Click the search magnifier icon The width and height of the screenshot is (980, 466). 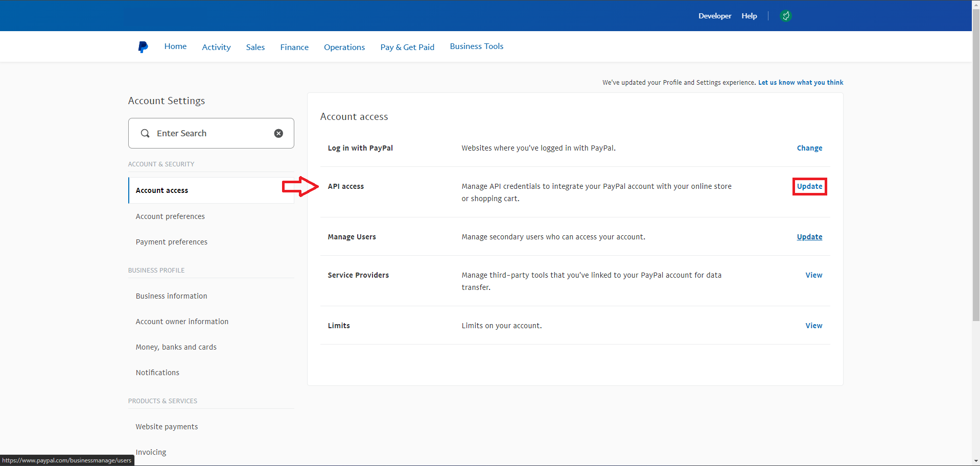coord(145,133)
